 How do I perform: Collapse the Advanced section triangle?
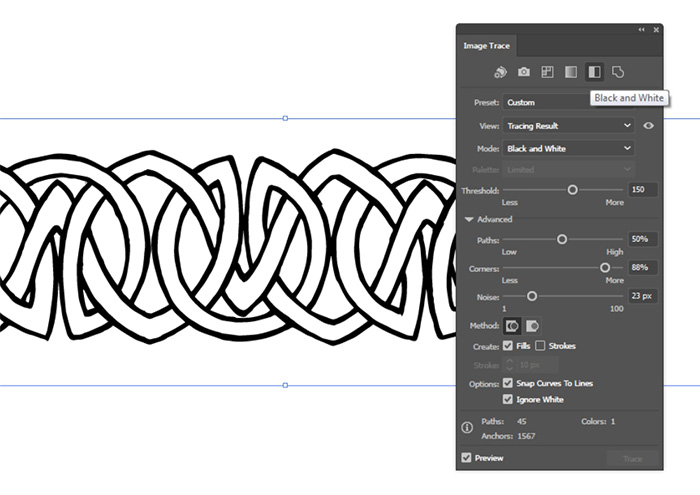click(469, 219)
